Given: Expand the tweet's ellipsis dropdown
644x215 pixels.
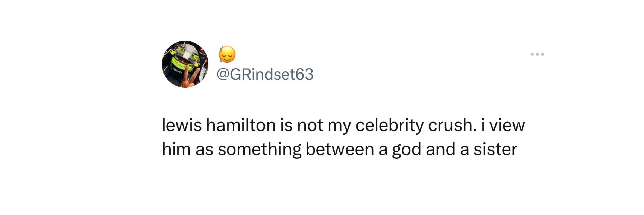Looking at the screenshot, I should click(537, 54).
